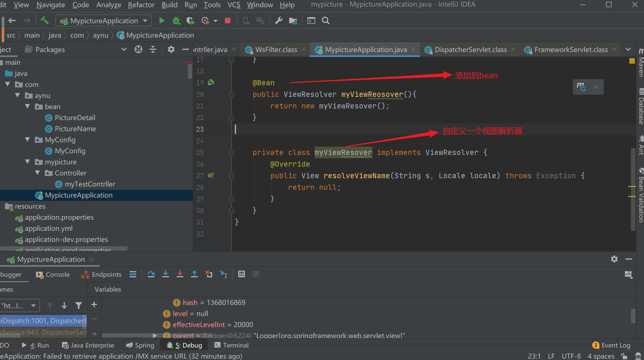644x360 pixels.
Task: Switch to DispatcherServlet.class editor tab
Action: coord(470,50)
